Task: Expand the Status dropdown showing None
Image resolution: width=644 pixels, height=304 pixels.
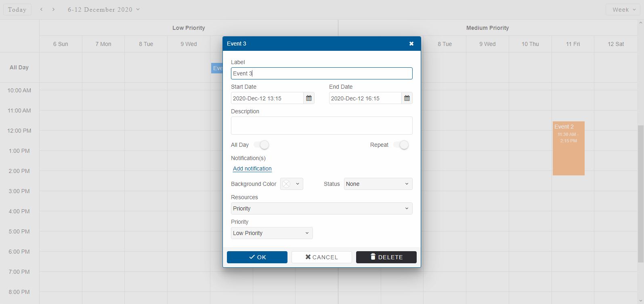Action: pos(378,184)
